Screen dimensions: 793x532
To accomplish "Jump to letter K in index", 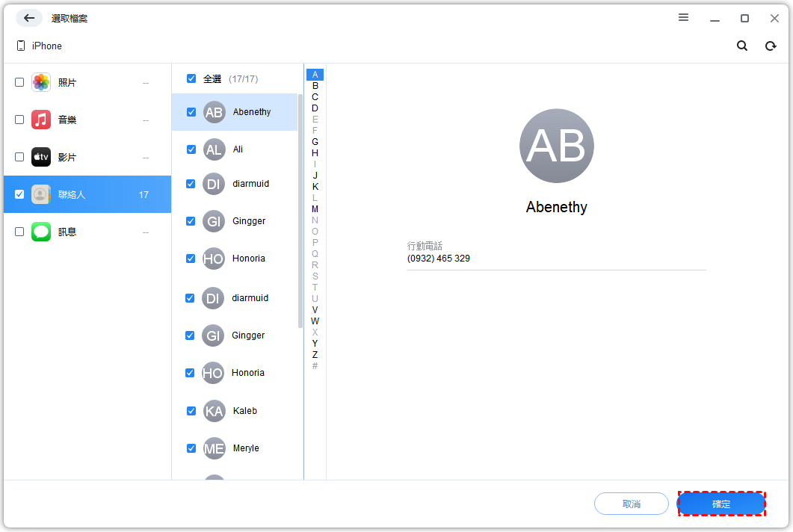I will click(315, 187).
